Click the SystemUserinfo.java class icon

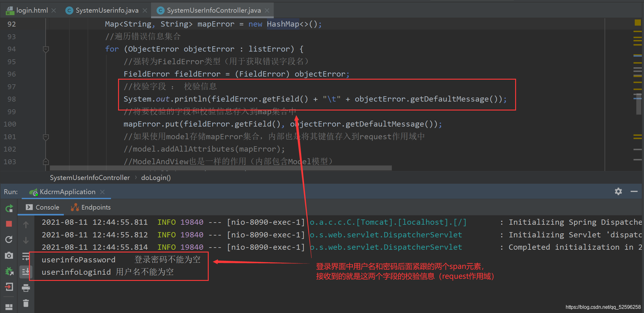(69, 10)
